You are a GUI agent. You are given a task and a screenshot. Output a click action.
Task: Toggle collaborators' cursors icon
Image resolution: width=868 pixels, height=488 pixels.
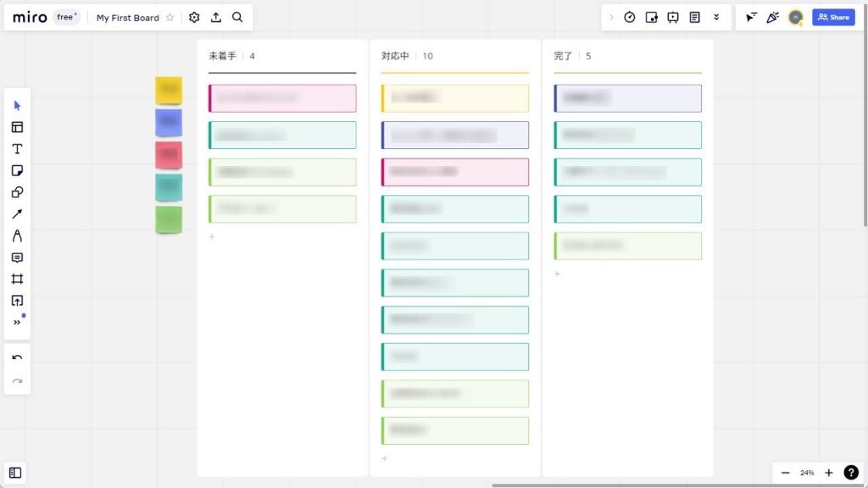coord(751,17)
